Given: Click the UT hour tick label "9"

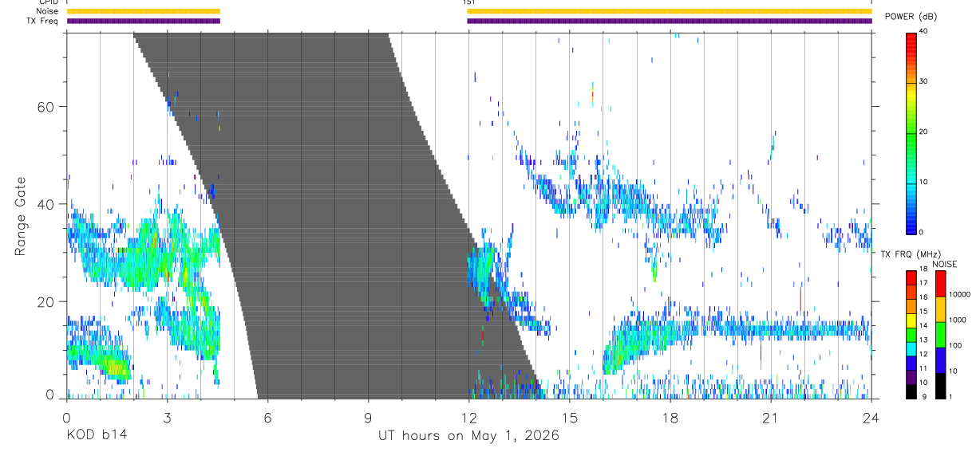Looking at the screenshot, I should [369, 418].
